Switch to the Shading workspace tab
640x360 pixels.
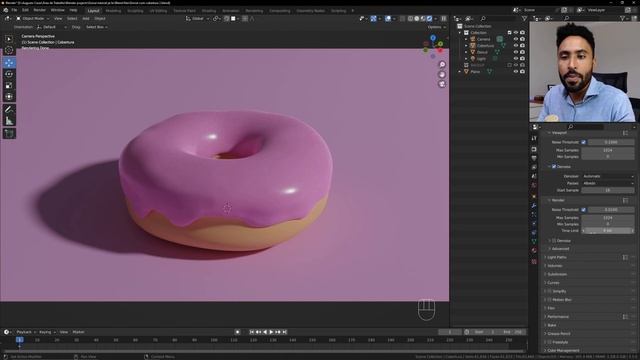[209, 11]
